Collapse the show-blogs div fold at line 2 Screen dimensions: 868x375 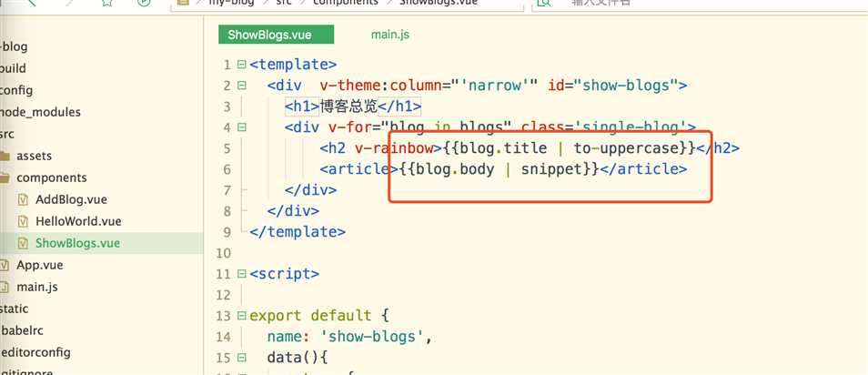click(241, 86)
